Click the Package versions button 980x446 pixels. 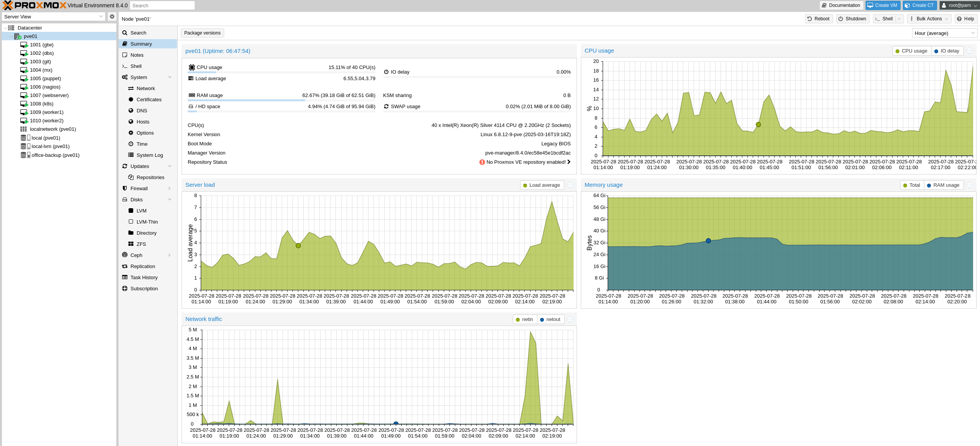202,33
